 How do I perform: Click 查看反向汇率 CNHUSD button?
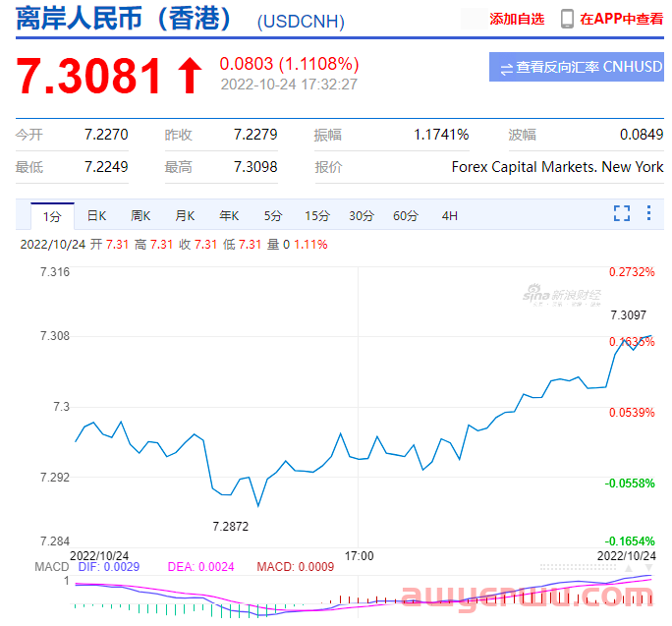pos(577,67)
